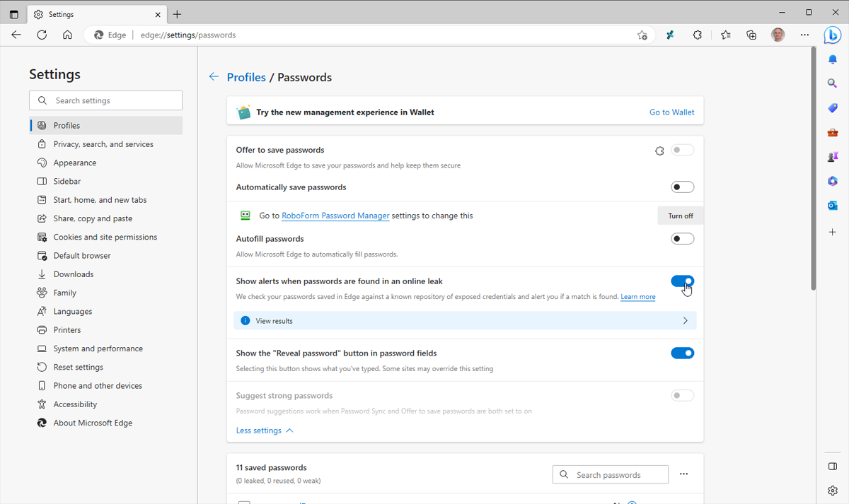
Task: Select Appearance in settings sidebar
Action: [x=74, y=163]
